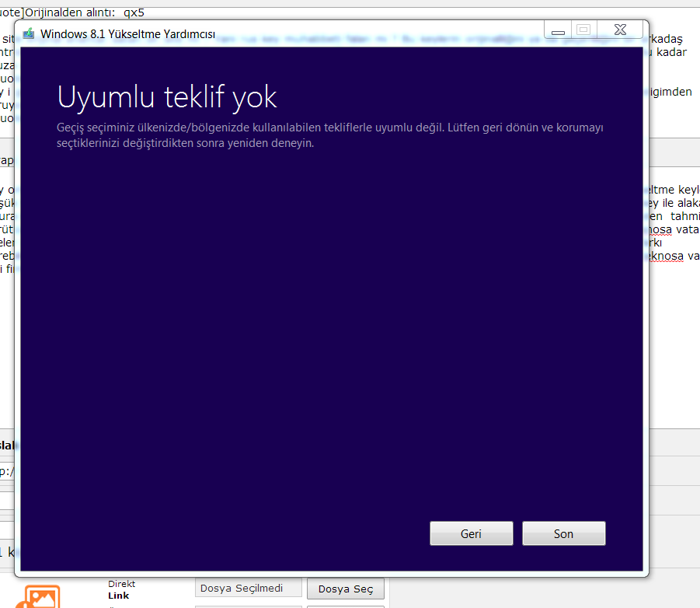Screen dimensions: 700x608
Task: Click the message starting Geçiş seçiminiz ülkenizde
Action: [330, 135]
